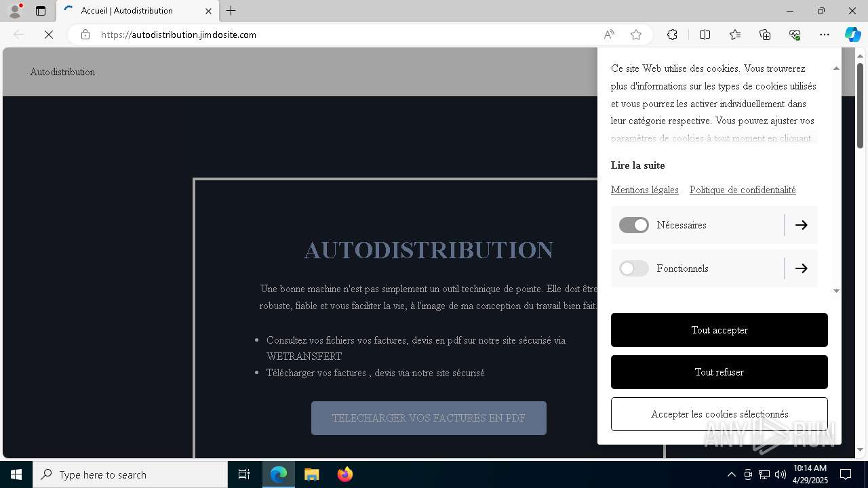View site information lock icon

click(85, 35)
